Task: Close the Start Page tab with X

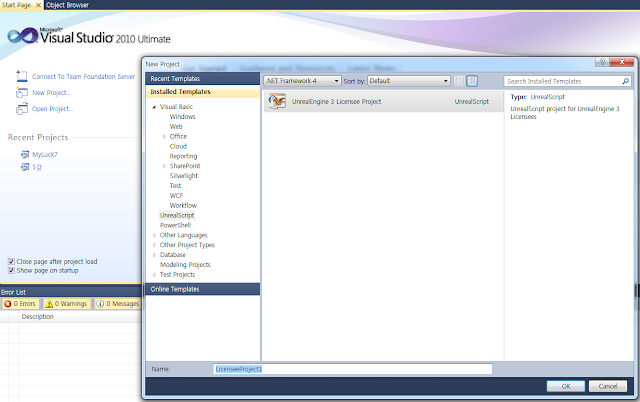Action: point(38,5)
